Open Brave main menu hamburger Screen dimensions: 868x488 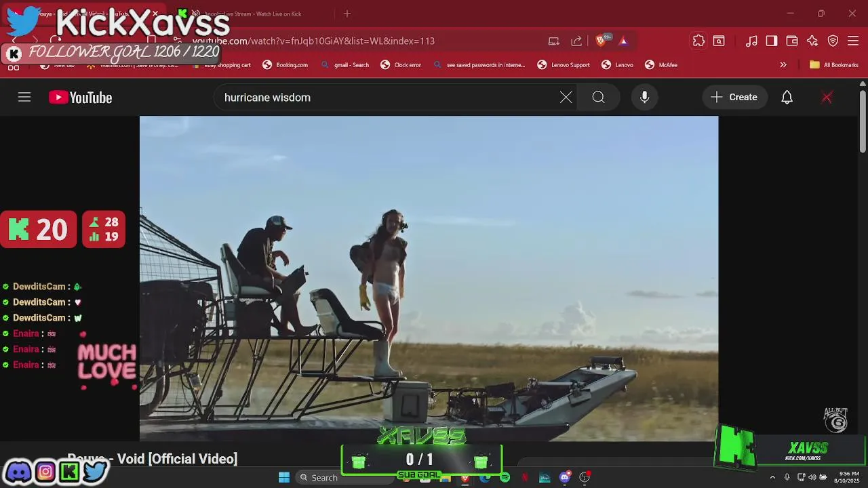[853, 41]
